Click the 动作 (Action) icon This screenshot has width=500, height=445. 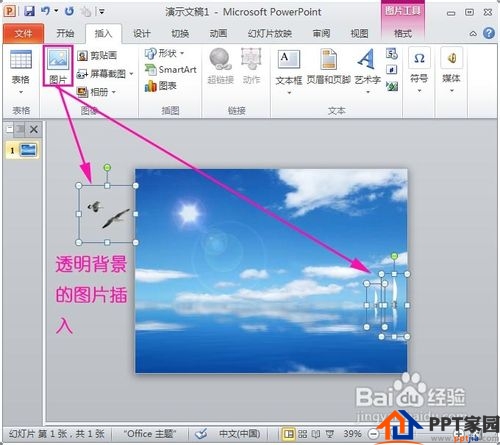[251, 59]
